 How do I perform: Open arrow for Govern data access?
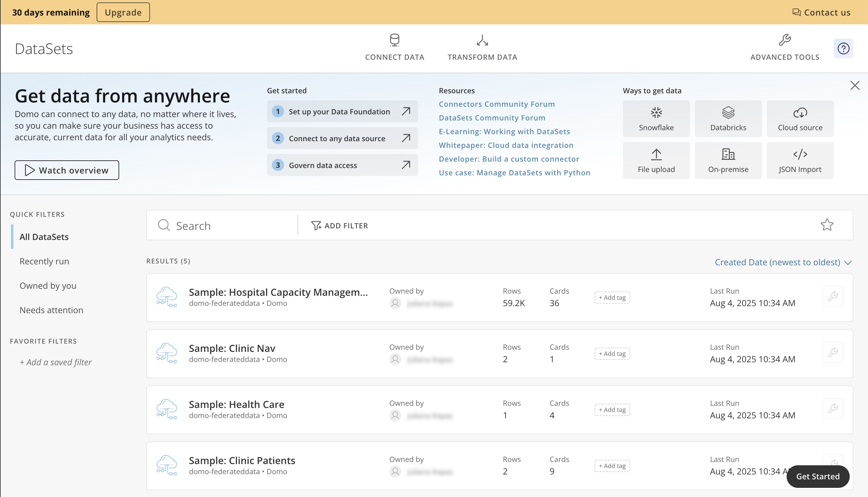point(406,165)
